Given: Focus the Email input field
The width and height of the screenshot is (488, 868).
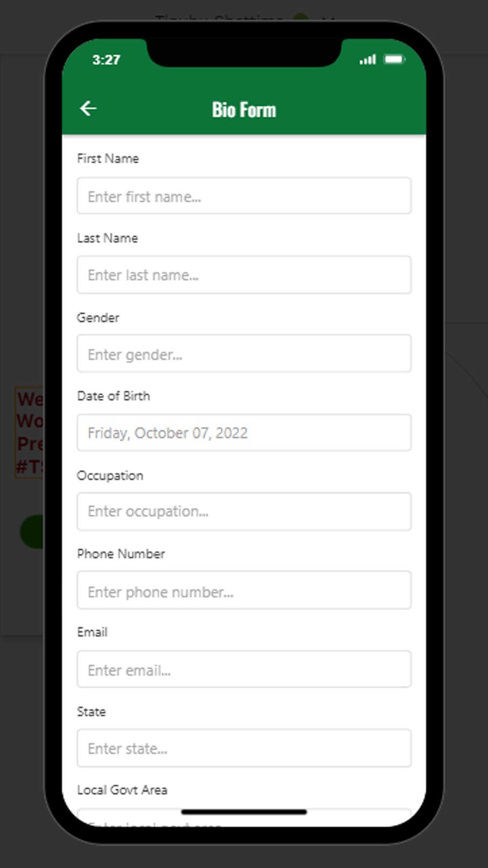Looking at the screenshot, I should pos(244,669).
